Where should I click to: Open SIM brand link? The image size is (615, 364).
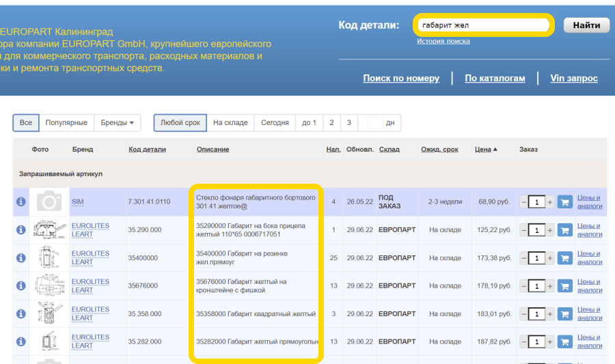78,201
